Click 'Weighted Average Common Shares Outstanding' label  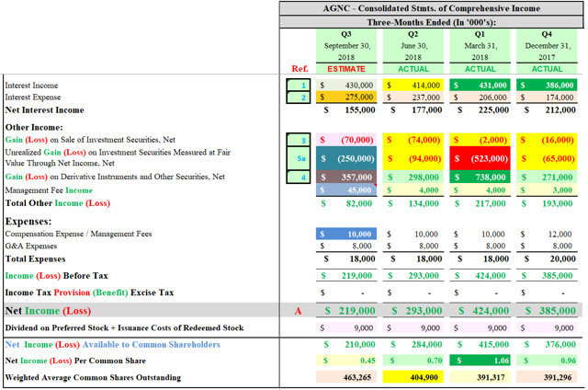[93, 378]
